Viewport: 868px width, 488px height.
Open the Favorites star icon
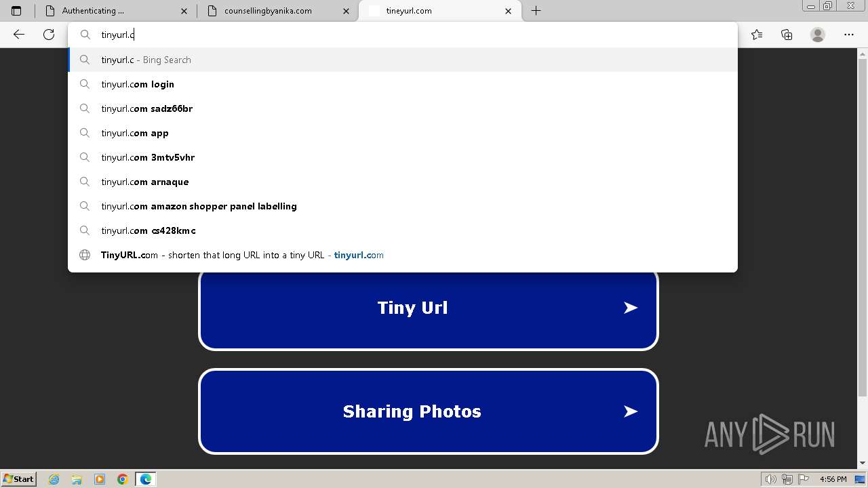[757, 35]
